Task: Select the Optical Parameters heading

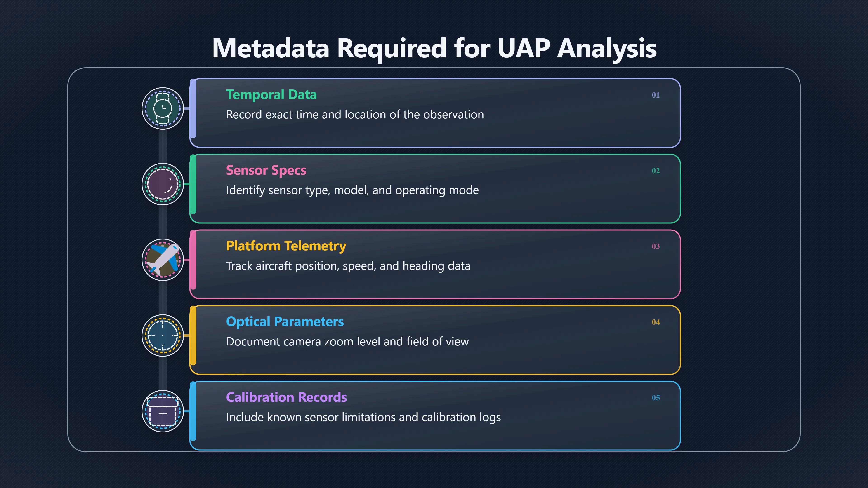Action: click(x=285, y=322)
